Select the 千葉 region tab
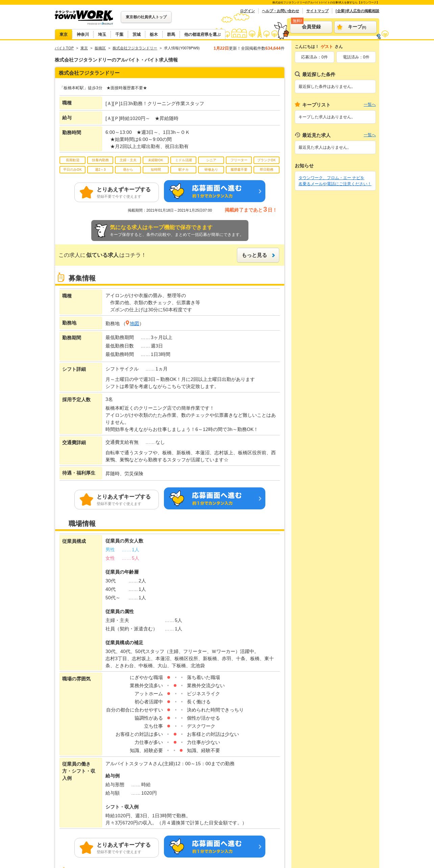 119,34
